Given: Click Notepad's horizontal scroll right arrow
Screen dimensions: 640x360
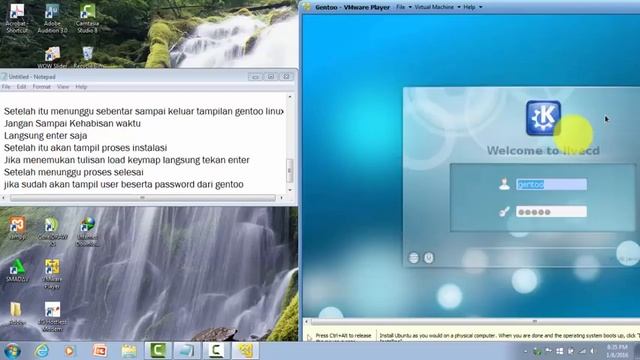Looking at the screenshot, I should (281, 198).
